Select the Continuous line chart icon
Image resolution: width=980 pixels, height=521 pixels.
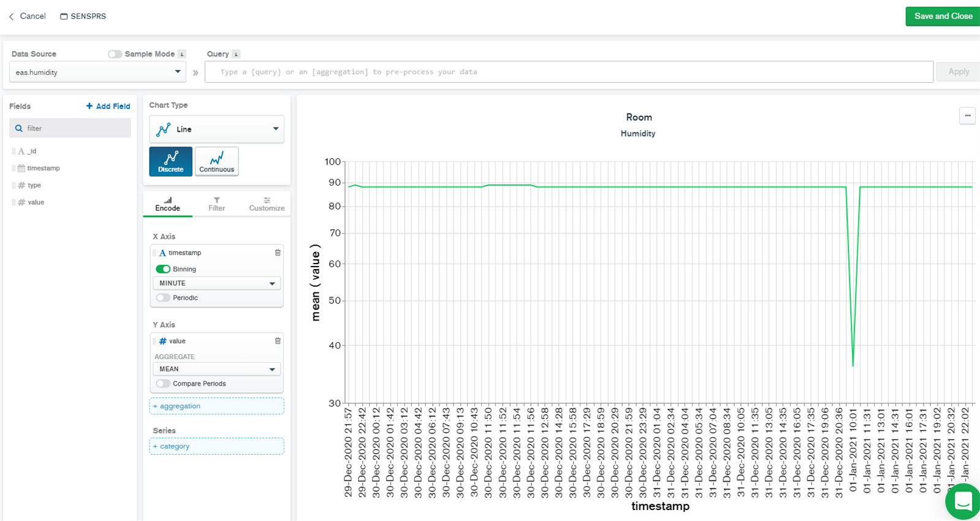point(216,161)
